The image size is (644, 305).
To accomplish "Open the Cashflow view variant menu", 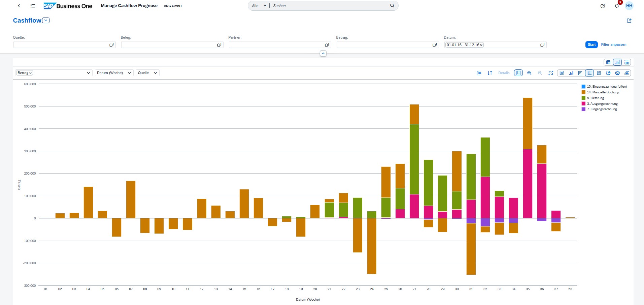I will pos(45,20).
